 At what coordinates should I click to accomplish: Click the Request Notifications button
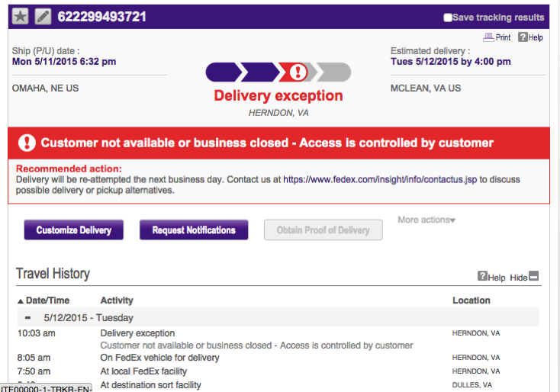[x=194, y=230]
